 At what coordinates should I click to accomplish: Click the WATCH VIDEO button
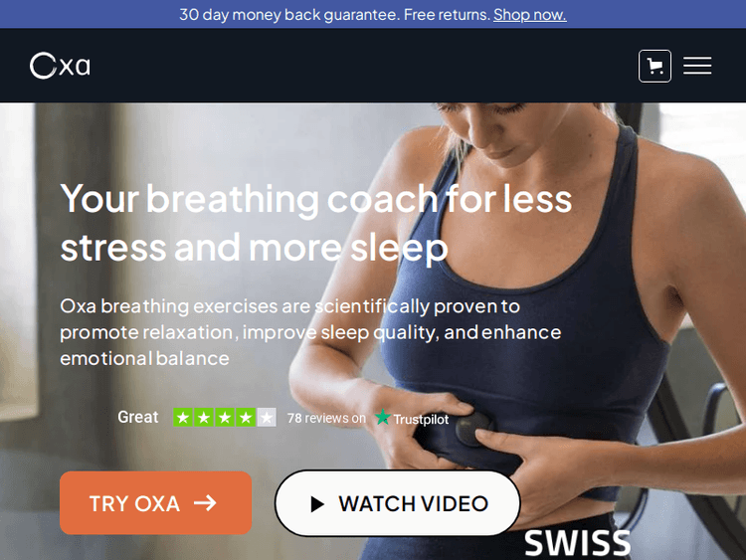(397, 503)
